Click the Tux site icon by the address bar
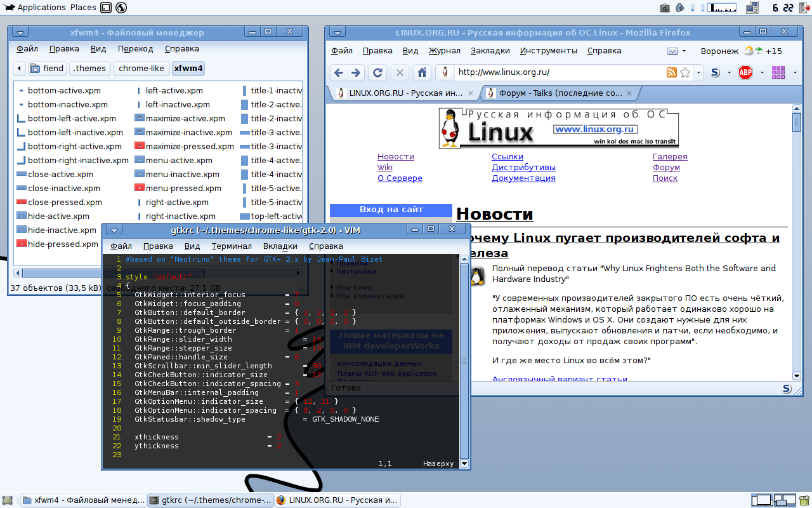 (445, 72)
